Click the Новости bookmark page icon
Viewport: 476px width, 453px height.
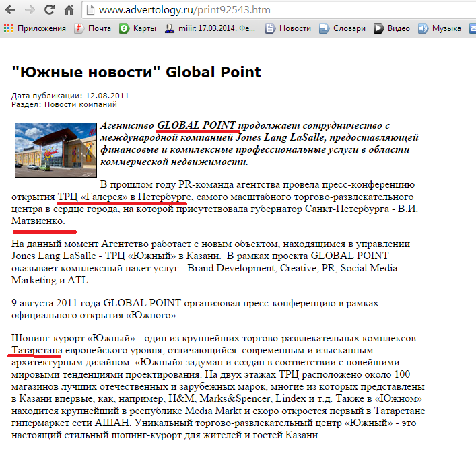click(270, 28)
